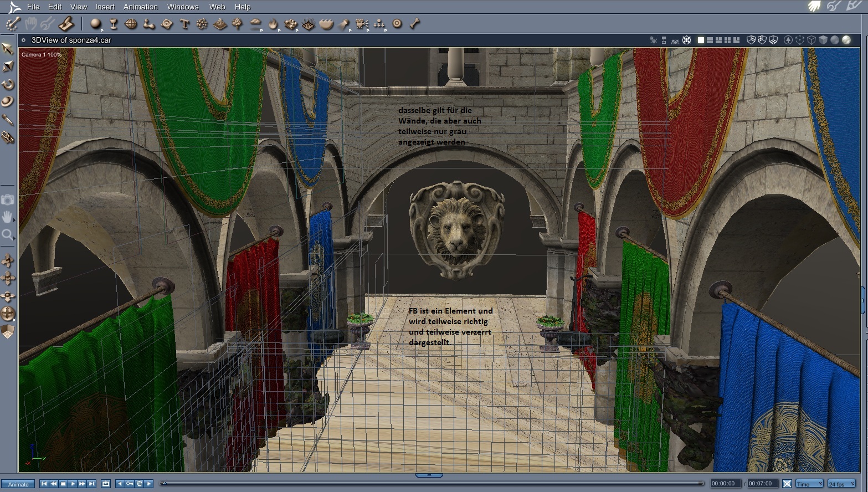868x492 pixels.
Task: Go to the next keyframe
Action: click(x=149, y=484)
